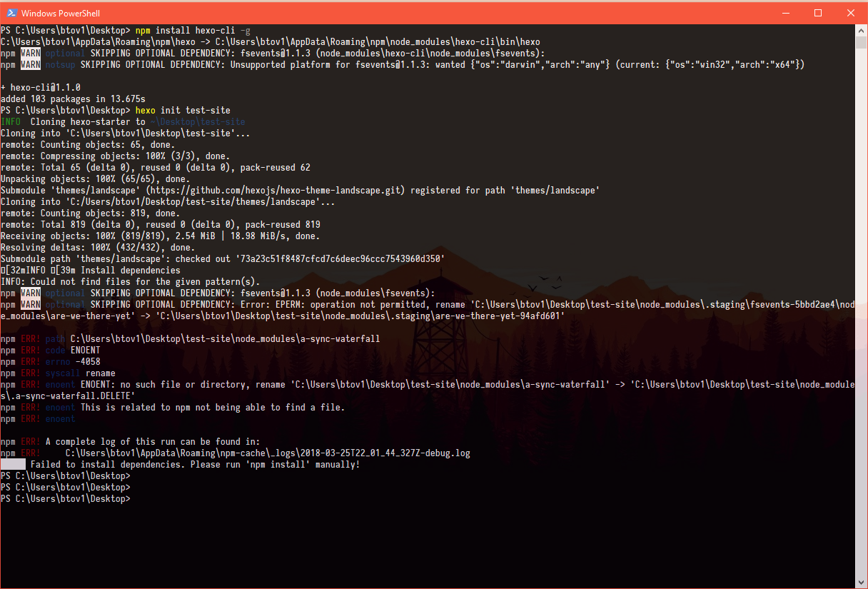Minimize the Windows PowerShell window

(x=786, y=13)
